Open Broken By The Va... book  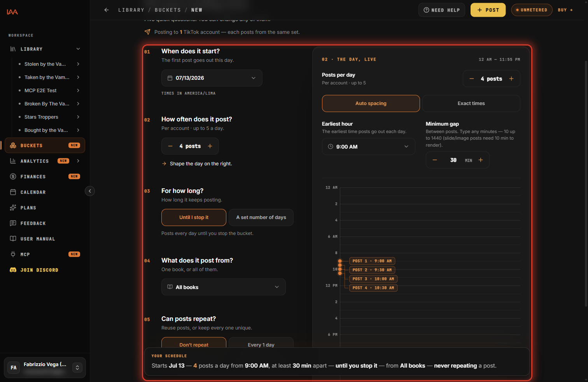coord(47,104)
